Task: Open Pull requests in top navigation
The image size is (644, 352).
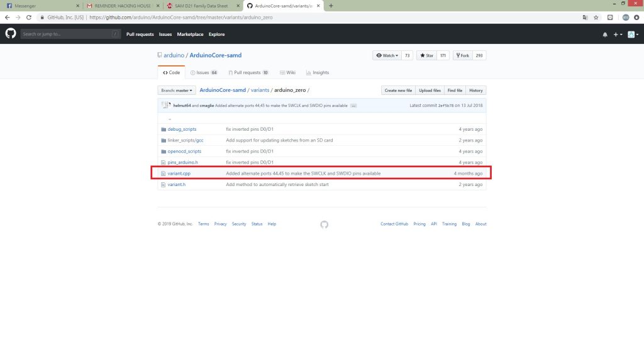Action: [140, 35]
